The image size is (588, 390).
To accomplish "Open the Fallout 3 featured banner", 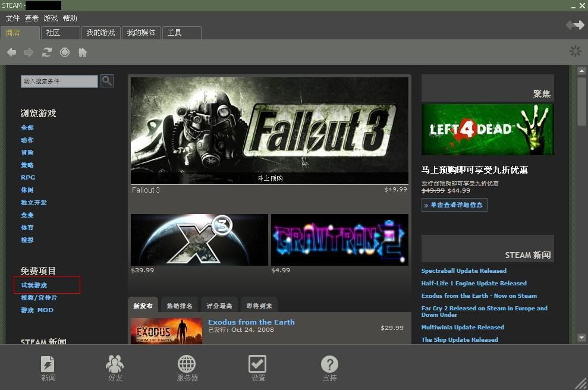I will point(270,131).
